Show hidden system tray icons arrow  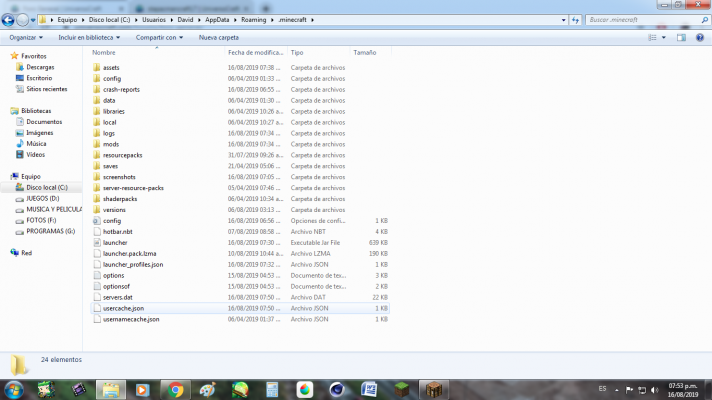[x=617, y=390]
